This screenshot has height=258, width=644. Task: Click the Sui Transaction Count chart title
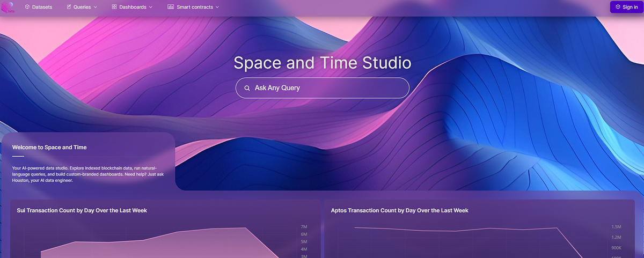[82, 210]
